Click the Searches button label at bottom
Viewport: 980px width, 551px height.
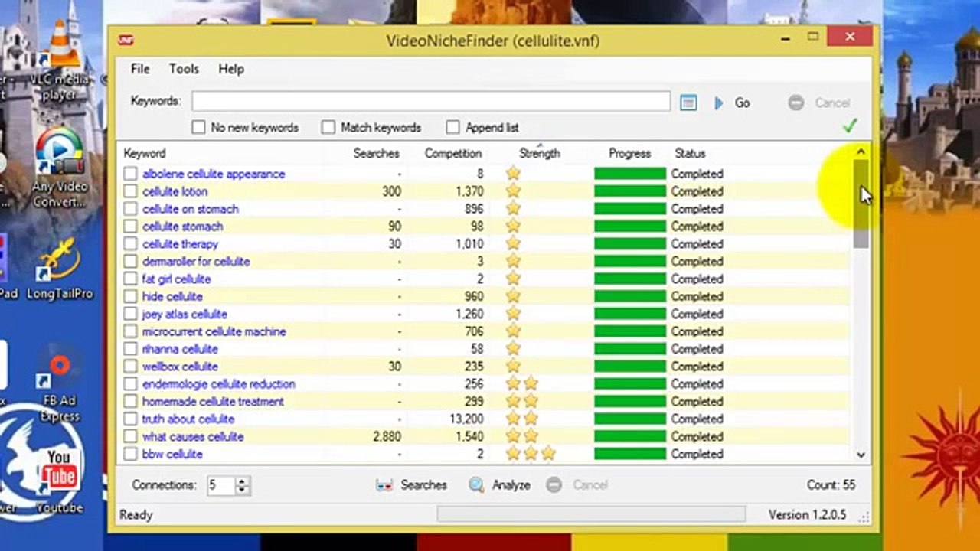pos(423,484)
